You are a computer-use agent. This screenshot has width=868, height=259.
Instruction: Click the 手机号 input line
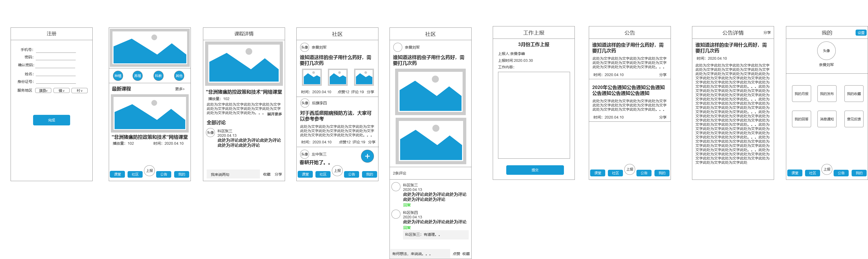[56, 50]
